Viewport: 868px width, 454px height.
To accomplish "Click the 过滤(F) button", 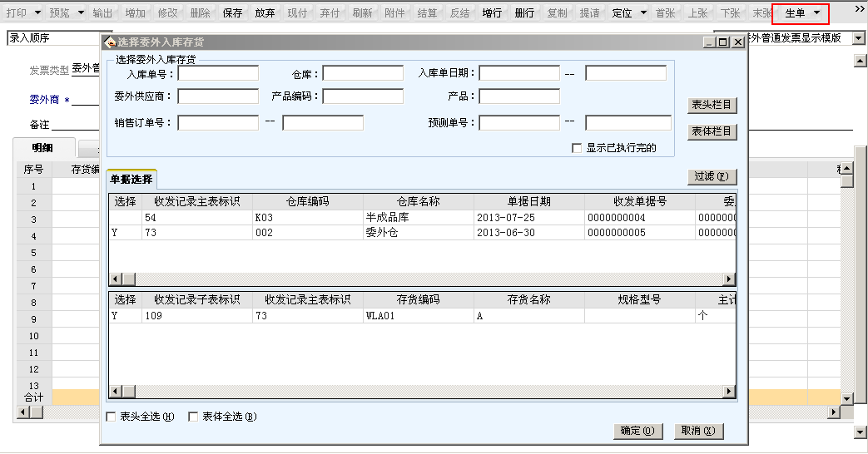I will (712, 176).
